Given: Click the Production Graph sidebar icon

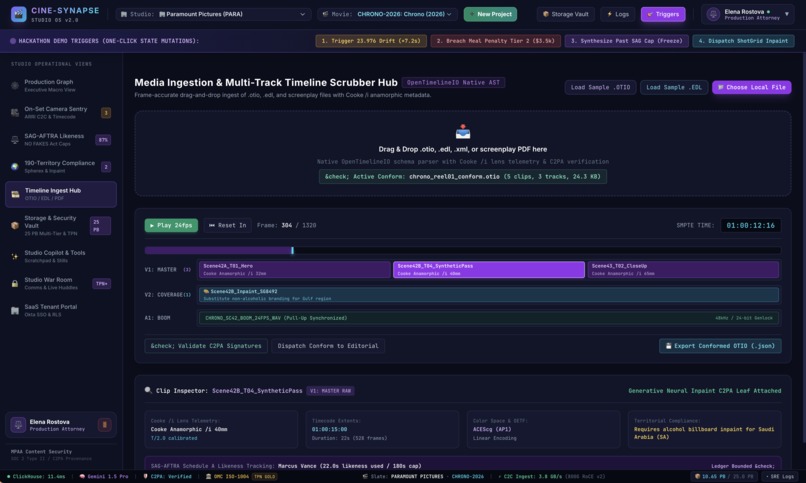Looking at the screenshot, I should pos(15,85).
